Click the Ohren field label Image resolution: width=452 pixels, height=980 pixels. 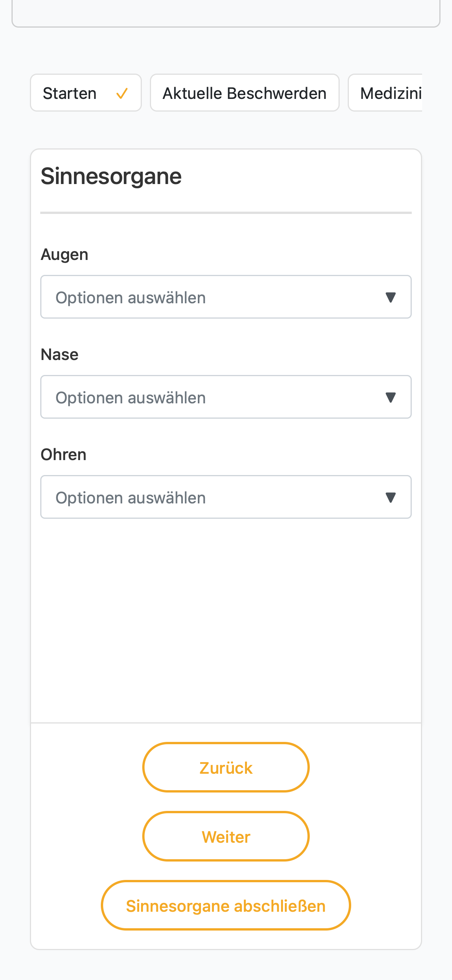pyautogui.click(x=63, y=455)
